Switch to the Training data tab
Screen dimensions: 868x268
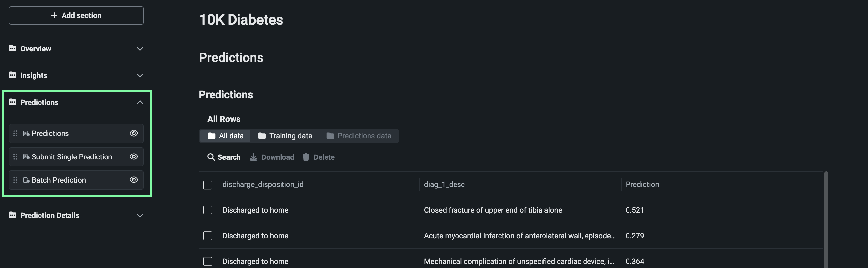285,136
